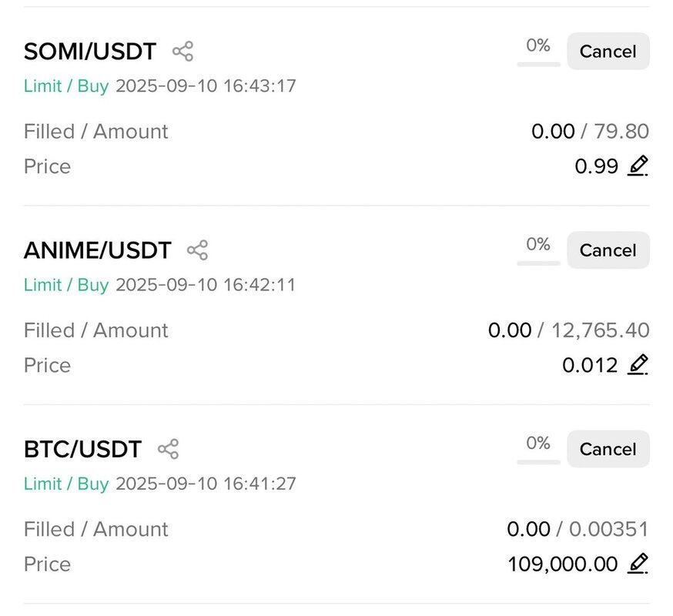The height and width of the screenshot is (616, 673).
Task: Select the BTC order amount 0.00351
Action: coord(608,529)
